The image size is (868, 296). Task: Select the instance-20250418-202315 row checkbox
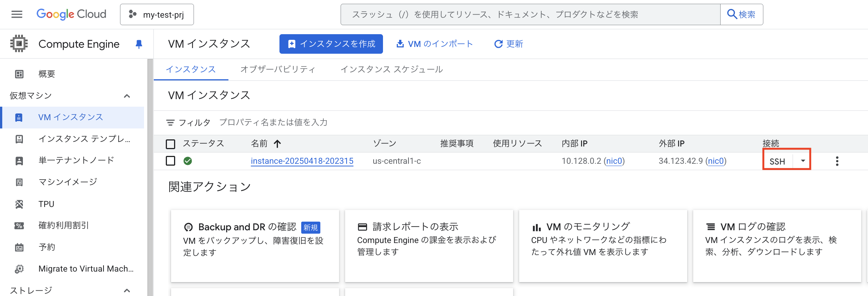click(171, 161)
